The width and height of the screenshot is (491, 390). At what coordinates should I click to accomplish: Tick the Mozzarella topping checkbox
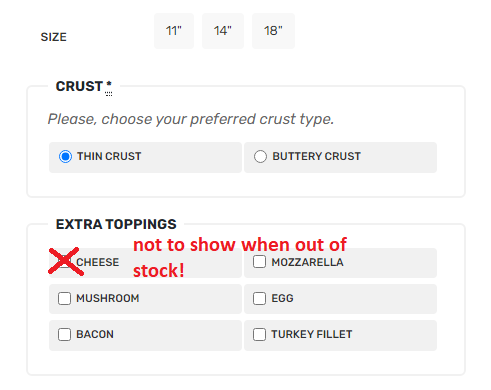pos(259,262)
